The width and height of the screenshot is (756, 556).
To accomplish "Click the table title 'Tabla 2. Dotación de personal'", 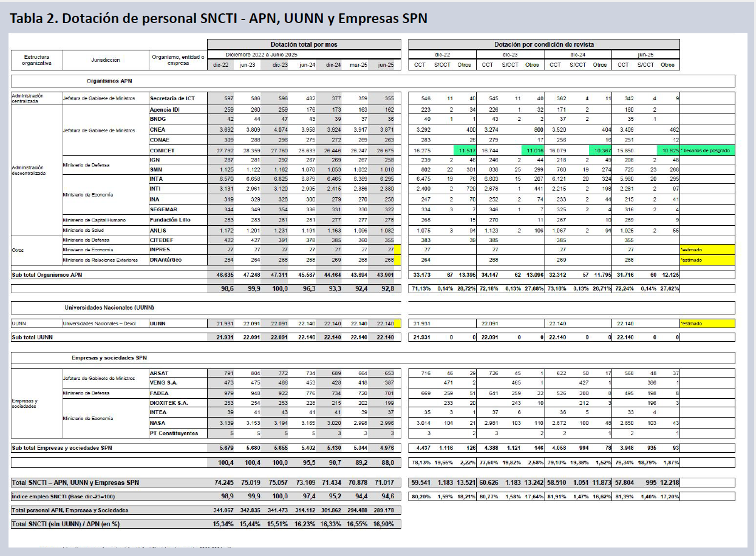I will coord(218,18).
